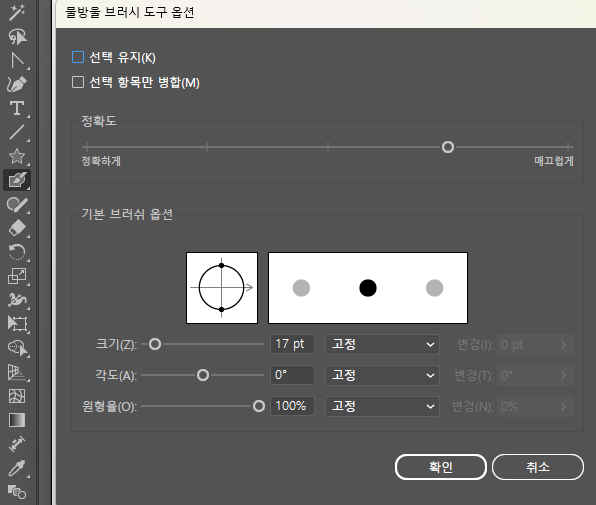Viewport: 596px width, 505px height.
Task: Select the Eraser tool
Action: pyautogui.click(x=17, y=228)
